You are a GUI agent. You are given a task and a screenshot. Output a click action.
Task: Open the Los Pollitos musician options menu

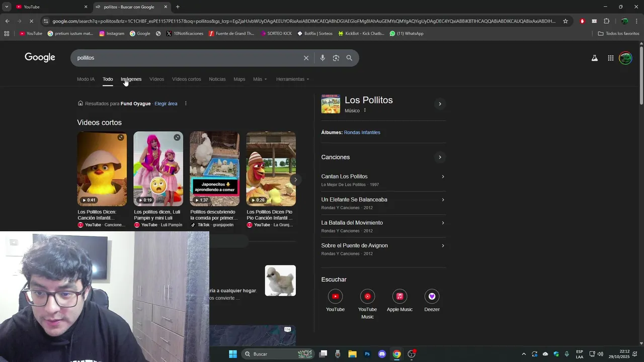coord(365,111)
